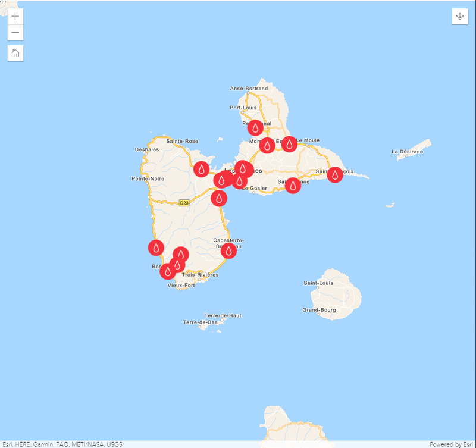Image resolution: width=476 pixels, height=448 pixels.
Task: Click water-drop marker nearest Vieux-Fort
Action: coord(168,272)
